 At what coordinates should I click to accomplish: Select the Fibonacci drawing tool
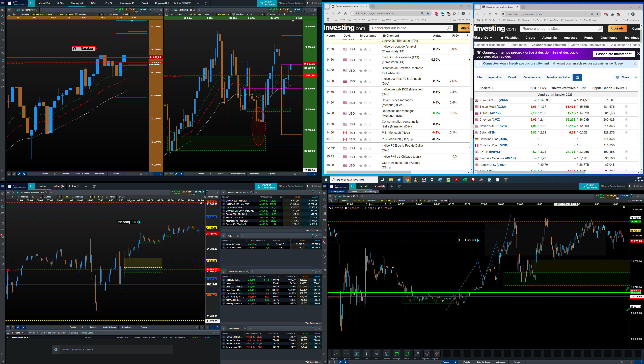click(x=386, y=354)
